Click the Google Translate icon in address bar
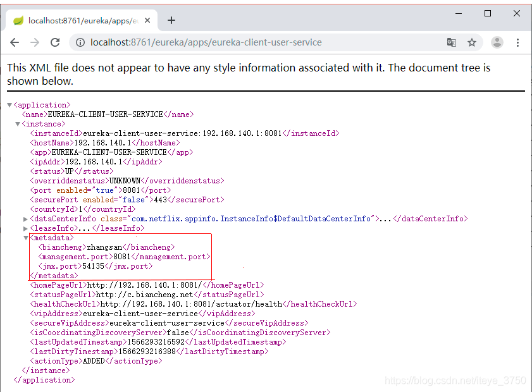The width and height of the screenshot is (532, 392). pyautogui.click(x=451, y=42)
